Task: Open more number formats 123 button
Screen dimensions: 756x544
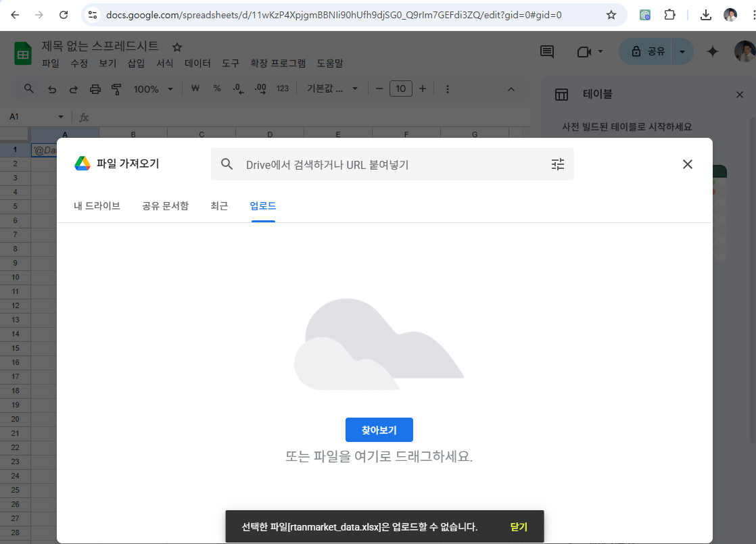Action: click(x=283, y=89)
